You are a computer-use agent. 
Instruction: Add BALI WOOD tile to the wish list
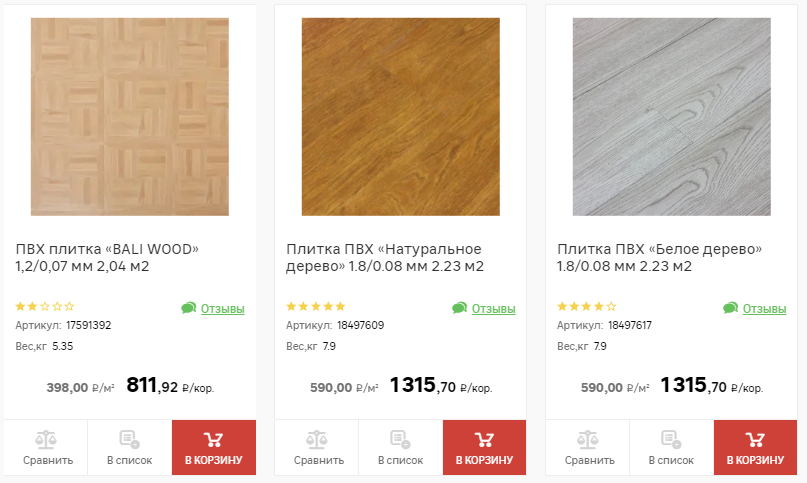tap(129, 447)
